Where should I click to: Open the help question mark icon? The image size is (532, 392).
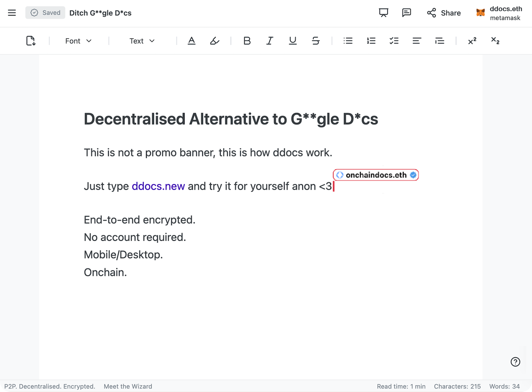(515, 362)
